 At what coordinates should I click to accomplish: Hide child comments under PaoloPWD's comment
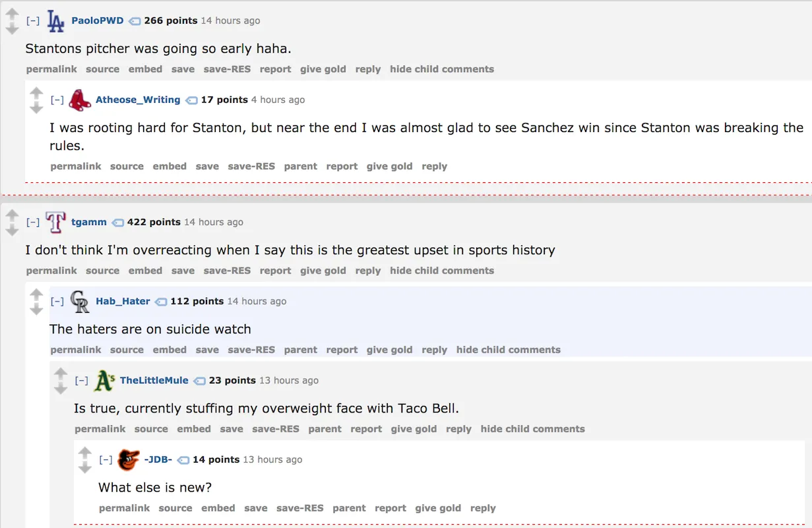click(442, 69)
